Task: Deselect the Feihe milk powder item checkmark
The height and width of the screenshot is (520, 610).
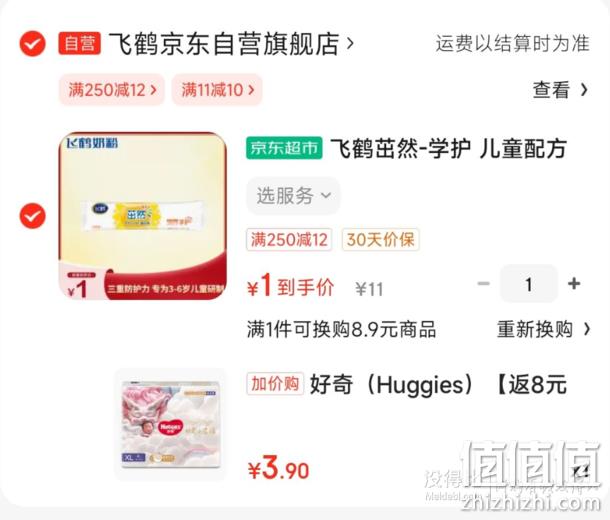Action: click(33, 216)
